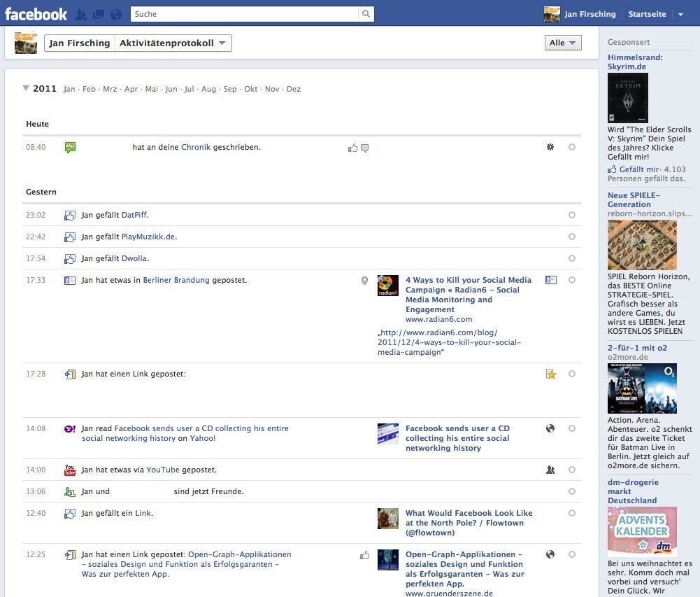The width and height of the screenshot is (700, 597).
Task: Toggle the circle in the Dwolla row
Action: click(x=572, y=258)
